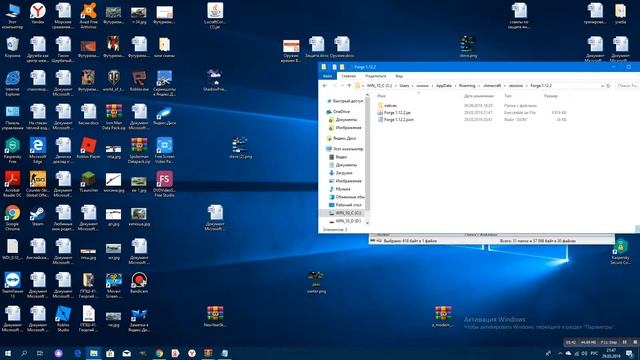
Task: Select Этот компьютер desktop icon
Action: pyautogui.click(x=12, y=16)
